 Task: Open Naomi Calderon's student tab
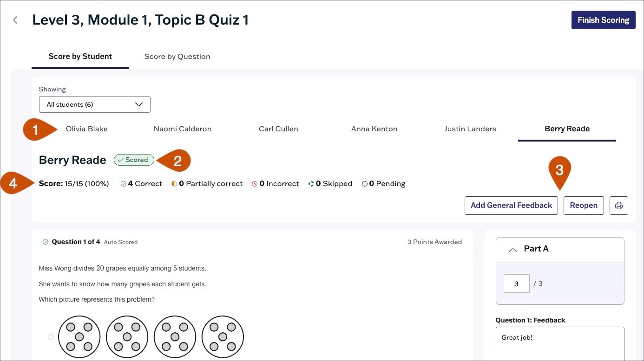[183, 129]
